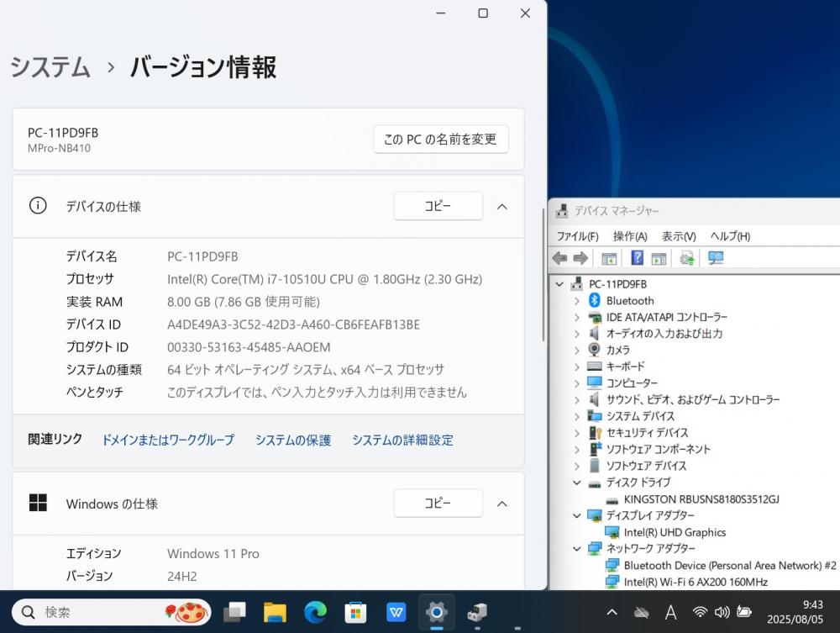Image resolution: width=840 pixels, height=633 pixels.
Task: Open the ファイル(F) menu in Device Manager
Action: point(578,236)
